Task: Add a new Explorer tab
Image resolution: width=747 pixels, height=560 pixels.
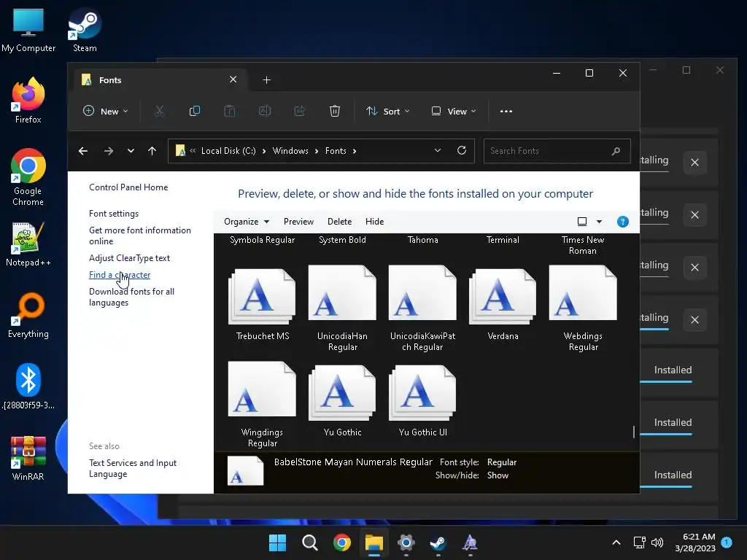Action: click(267, 80)
